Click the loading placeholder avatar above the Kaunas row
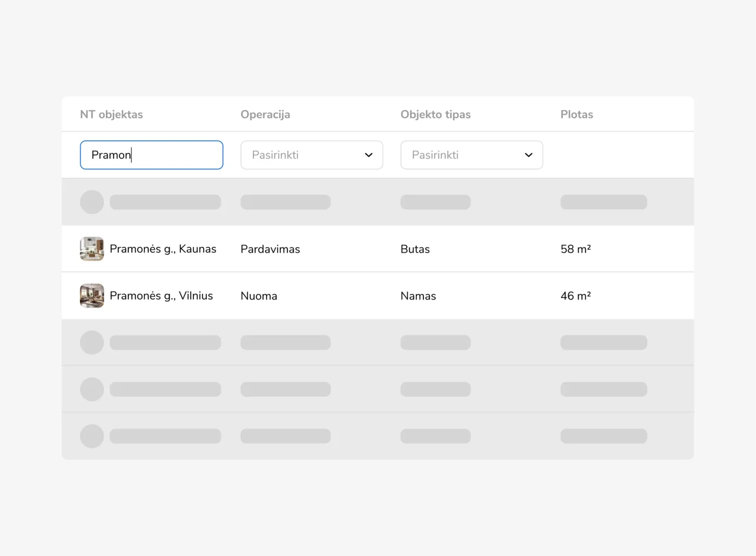This screenshot has width=756, height=556. 92,202
